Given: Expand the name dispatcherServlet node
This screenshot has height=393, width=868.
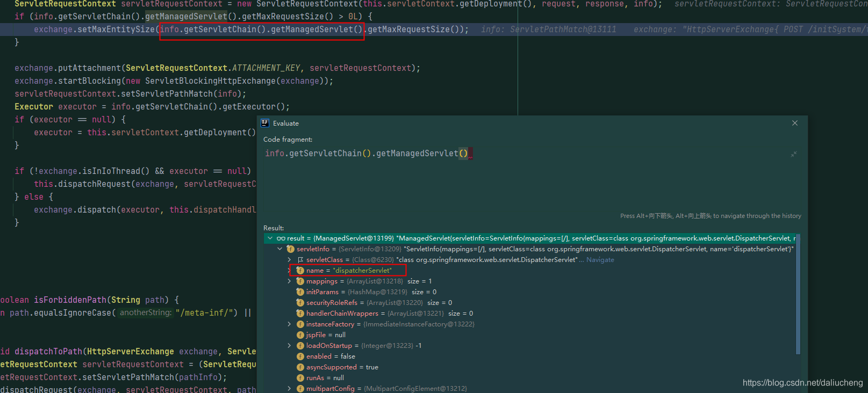Looking at the screenshot, I should (289, 270).
